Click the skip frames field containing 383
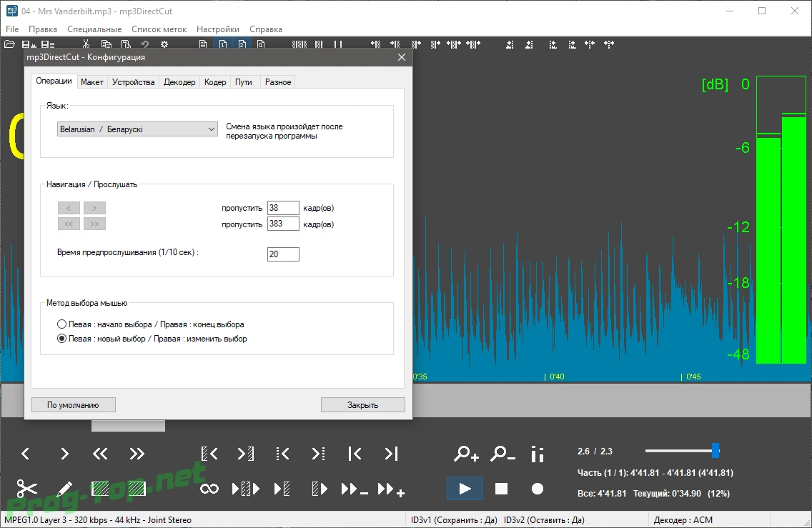Image resolution: width=812 pixels, height=528 pixels. coord(283,224)
